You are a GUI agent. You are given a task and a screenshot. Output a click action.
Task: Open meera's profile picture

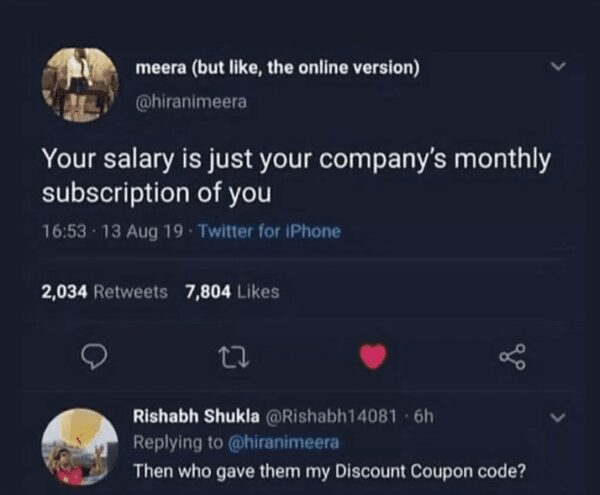pos(80,84)
